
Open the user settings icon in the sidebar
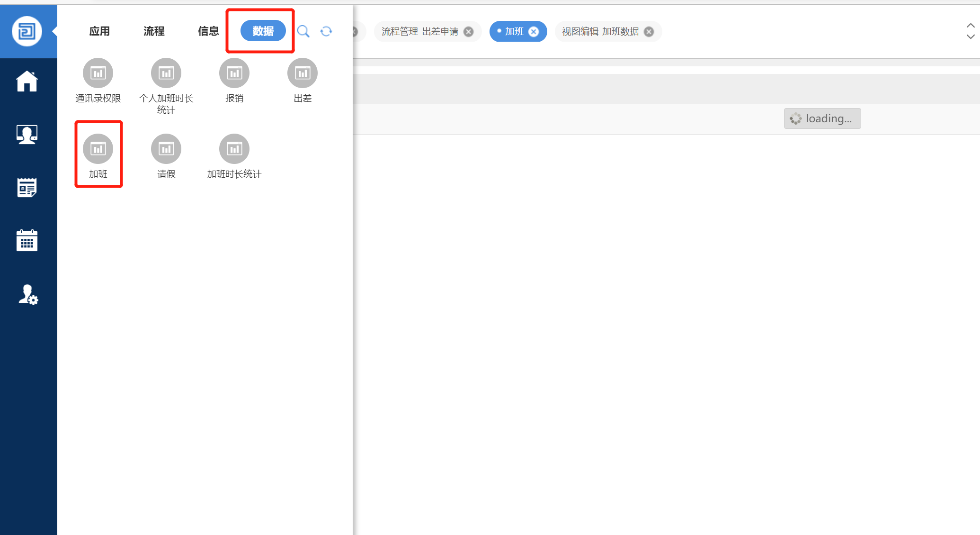click(28, 295)
